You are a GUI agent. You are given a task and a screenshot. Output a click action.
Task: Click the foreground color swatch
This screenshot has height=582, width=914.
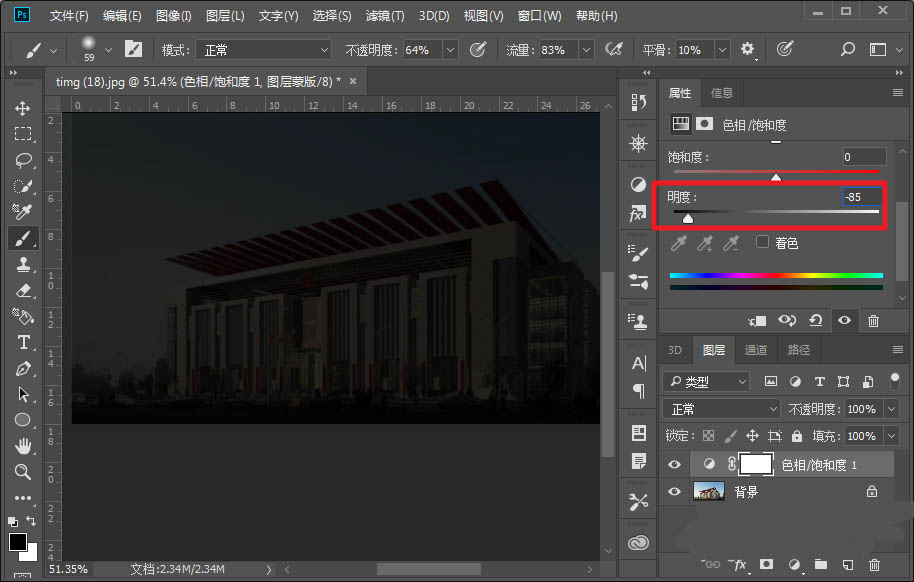coord(18,542)
